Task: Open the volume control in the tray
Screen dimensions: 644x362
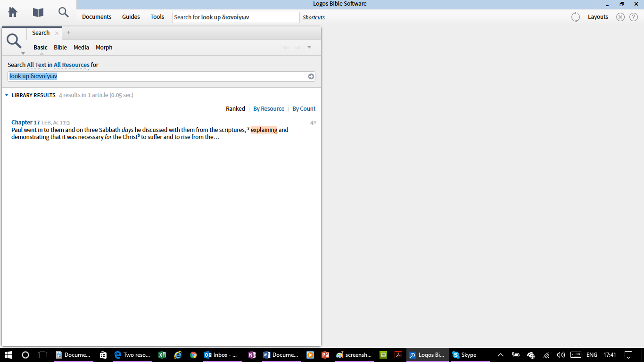Action: 561,355
